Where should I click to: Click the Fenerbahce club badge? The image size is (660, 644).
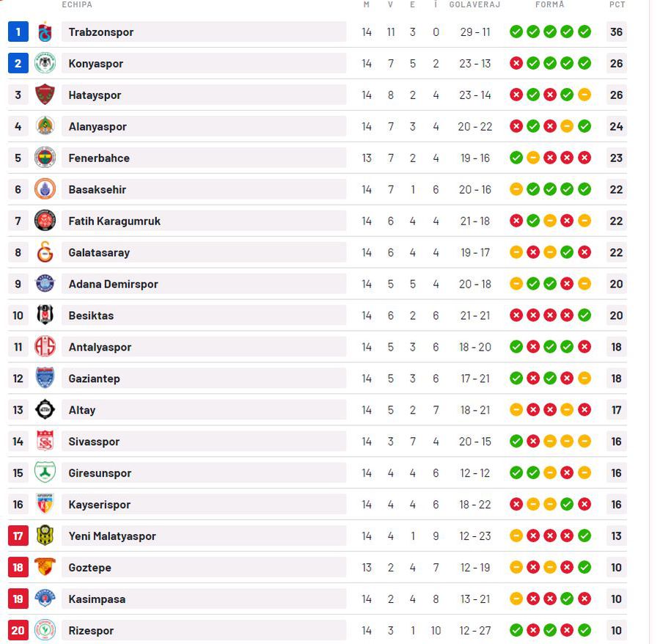[x=45, y=158]
